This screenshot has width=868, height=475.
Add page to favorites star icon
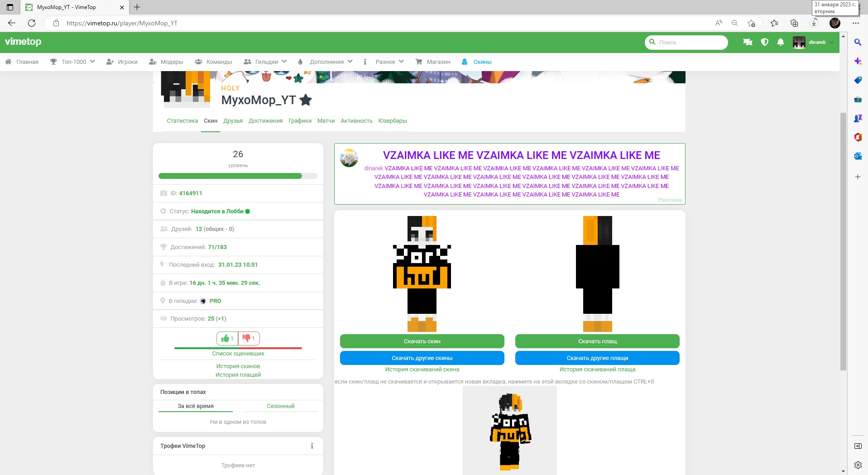click(752, 23)
